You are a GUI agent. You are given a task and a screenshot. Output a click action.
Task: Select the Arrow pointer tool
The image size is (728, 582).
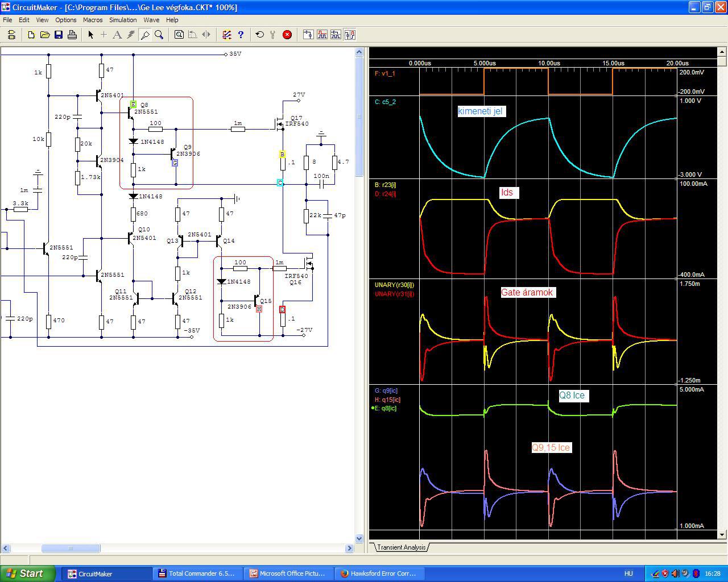coord(90,35)
